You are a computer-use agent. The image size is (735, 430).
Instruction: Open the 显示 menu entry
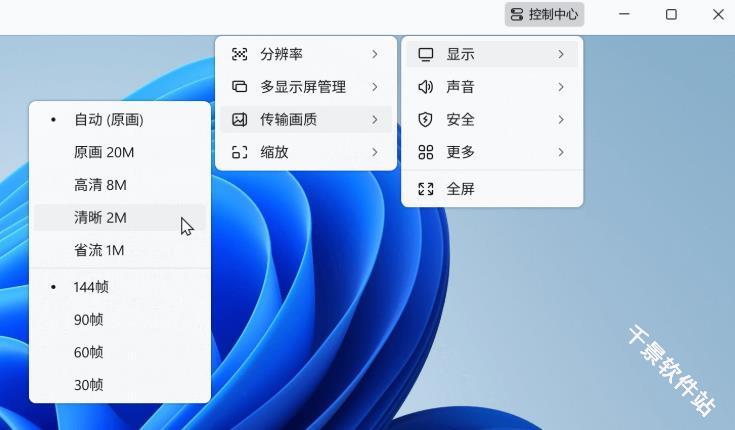click(492, 54)
